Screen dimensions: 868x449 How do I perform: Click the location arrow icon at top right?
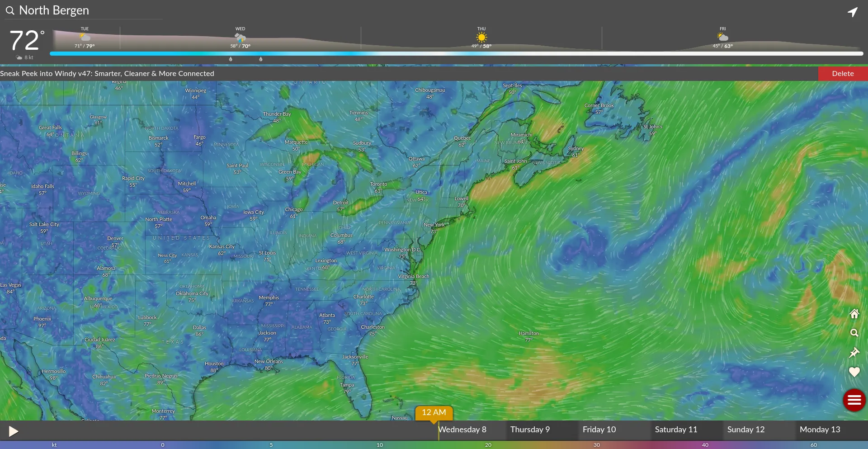click(852, 12)
